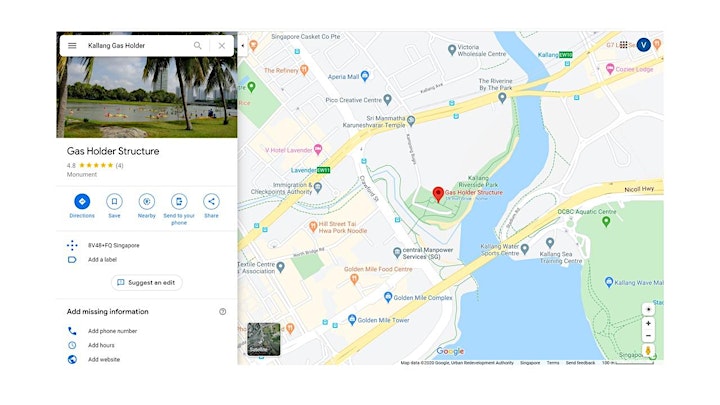This screenshot has width=720, height=405.
Task: Open the V account avatar
Action: 644,45
